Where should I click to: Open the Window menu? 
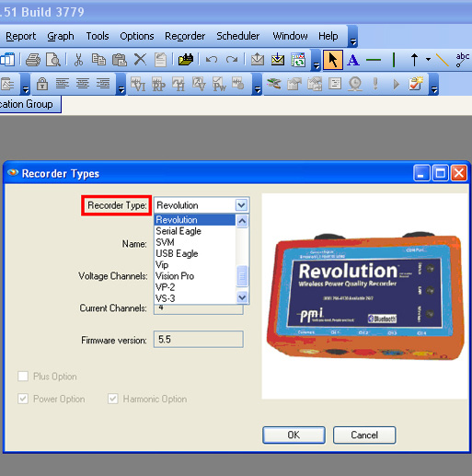pyautogui.click(x=290, y=36)
